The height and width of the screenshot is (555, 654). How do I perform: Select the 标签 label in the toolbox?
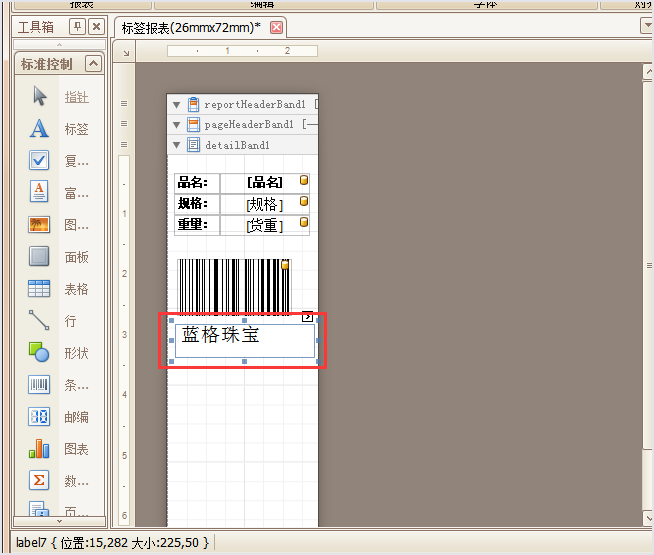tap(76, 129)
